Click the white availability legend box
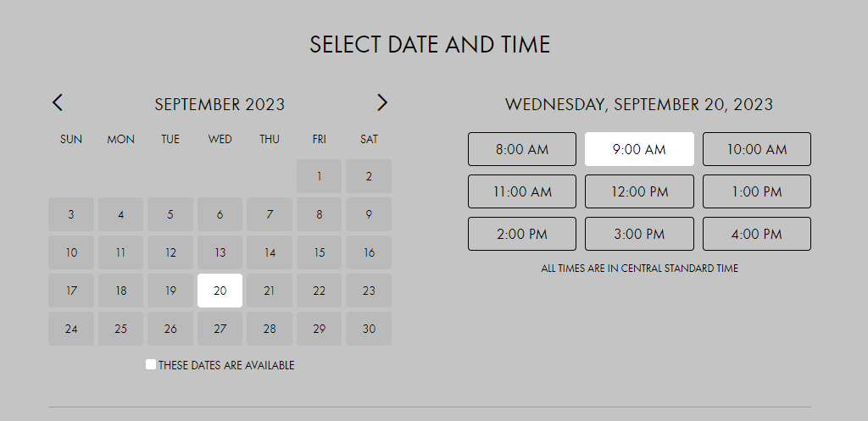868x421 pixels. [151, 364]
